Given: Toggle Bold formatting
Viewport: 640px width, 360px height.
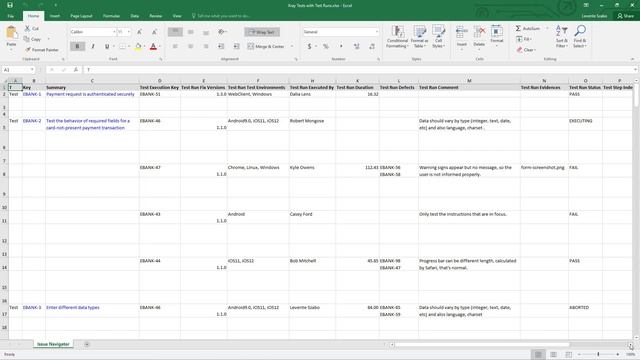Looking at the screenshot, I should coord(77,47).
